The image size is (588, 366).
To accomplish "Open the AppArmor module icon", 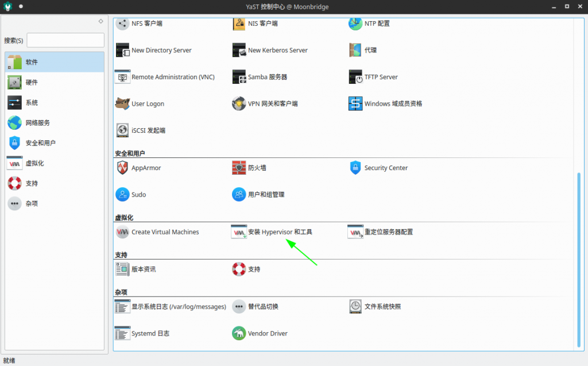I will [122, 168].
